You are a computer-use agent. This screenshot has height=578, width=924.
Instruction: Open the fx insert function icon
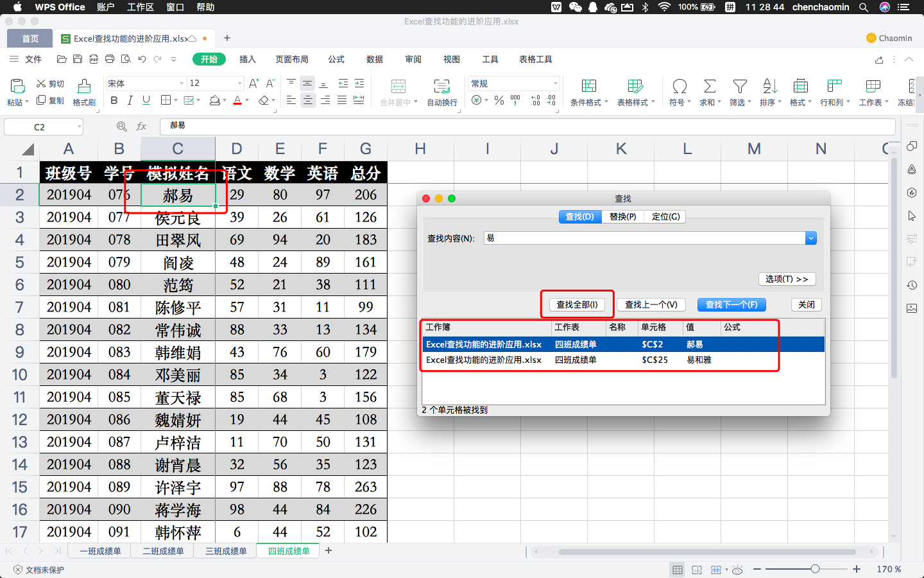[x=141, y=127]
